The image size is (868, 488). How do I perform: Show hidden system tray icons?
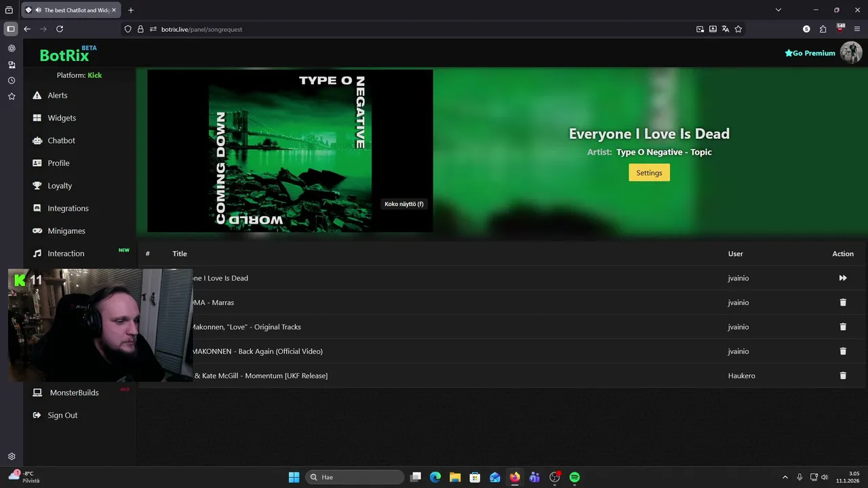tap(785, 477)
